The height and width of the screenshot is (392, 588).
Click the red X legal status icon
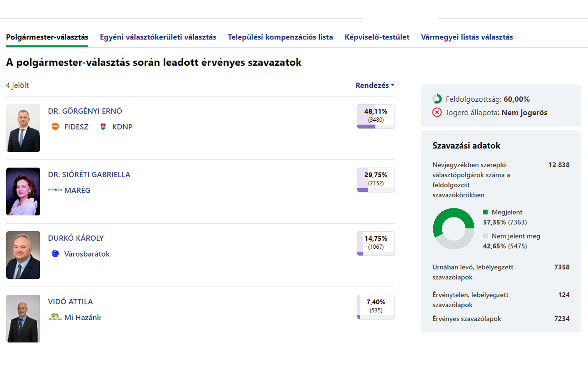click(x=437, y=112)
